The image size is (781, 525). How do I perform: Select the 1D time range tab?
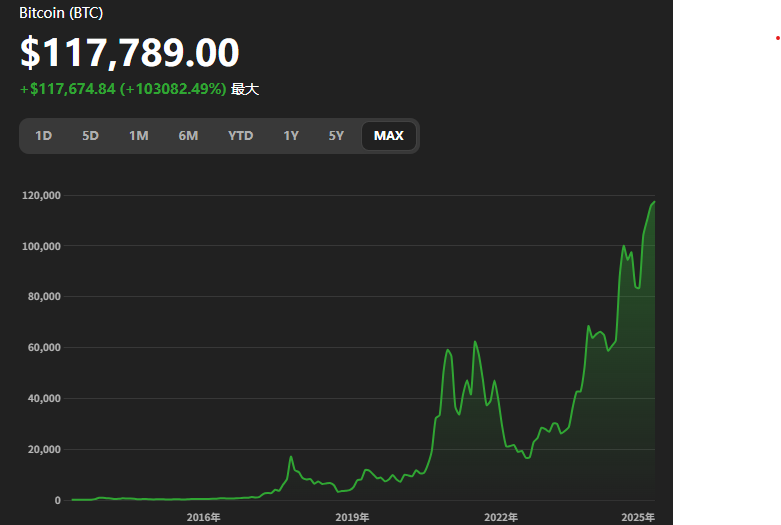coord(43,136)
